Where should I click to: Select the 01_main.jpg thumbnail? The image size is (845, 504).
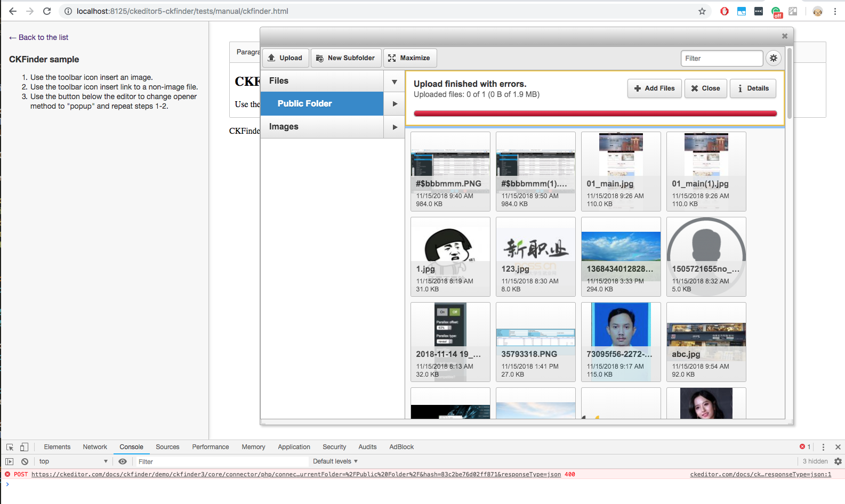click(621, 172)
